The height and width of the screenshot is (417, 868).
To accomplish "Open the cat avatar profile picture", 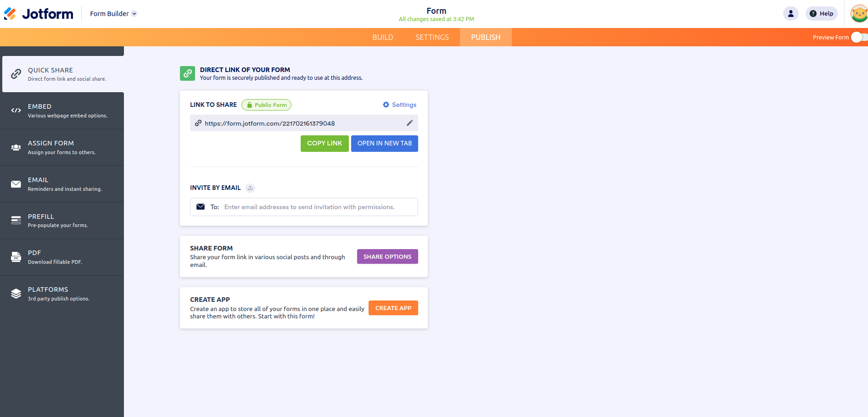I will (x=858, y=14).
